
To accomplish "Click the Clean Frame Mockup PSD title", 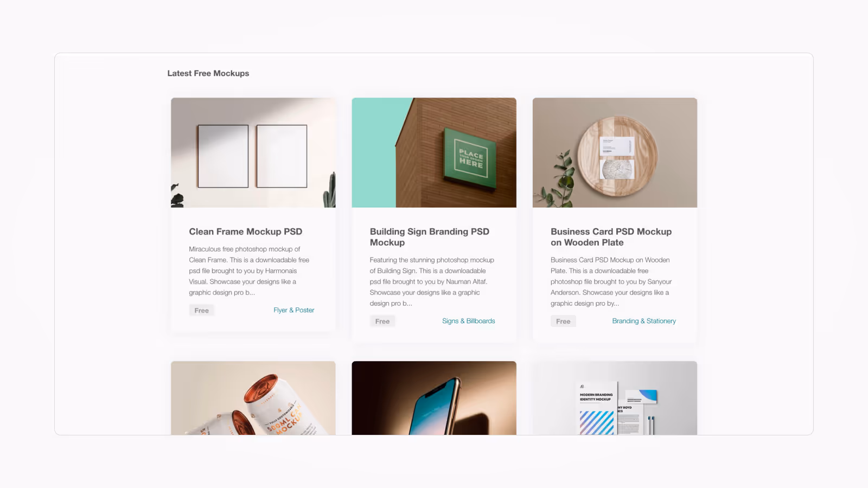I will 246,232.
